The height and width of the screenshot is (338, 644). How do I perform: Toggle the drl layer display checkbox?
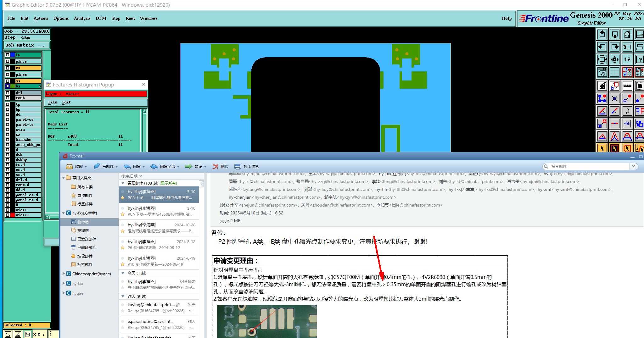[x=8, y=93]
